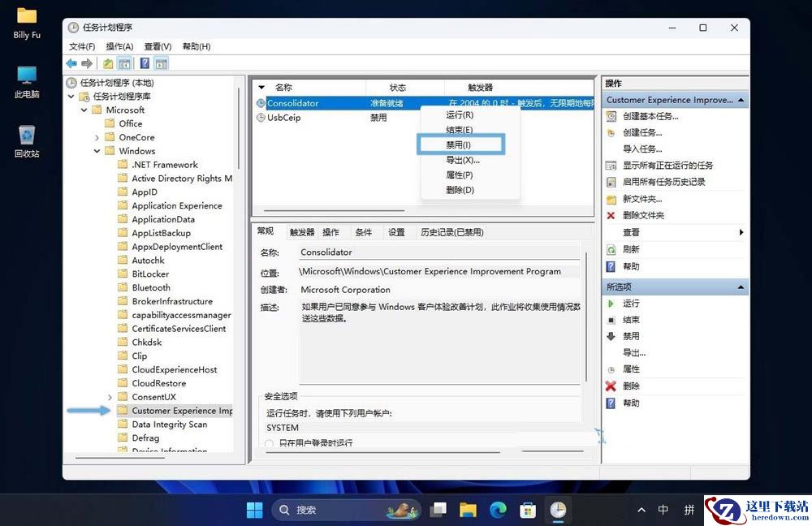
Task: Open the 回收站 desktop icon
Action: pos(27,140)
